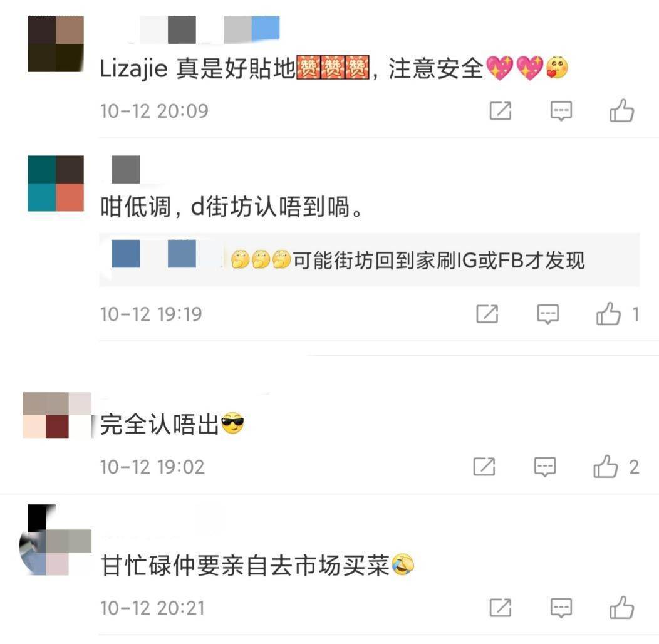Open reply box for 19:19 comment

click(x=548, y=314)
